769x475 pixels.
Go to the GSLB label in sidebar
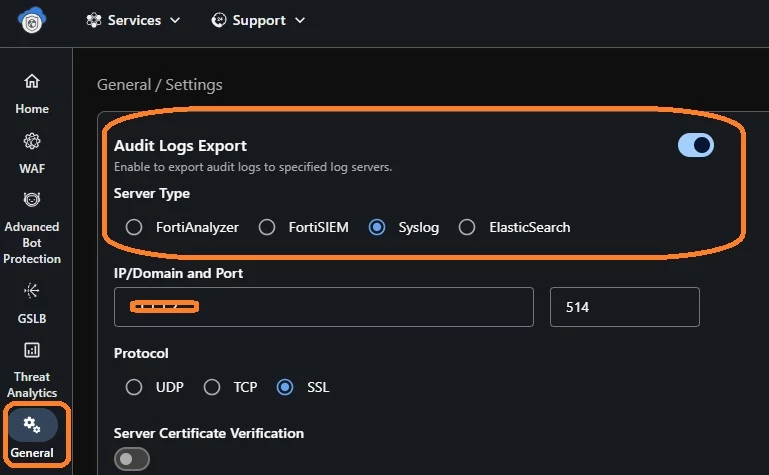coord(32,319)
